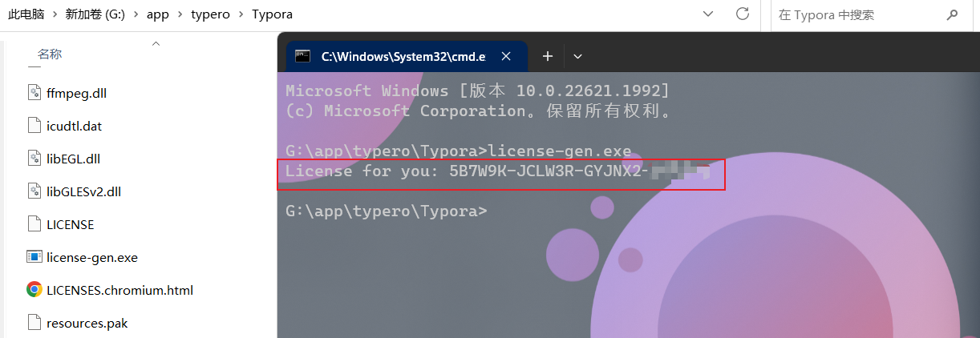Click the resources.pak file icon
Image resolution: width=980 pixels, height=338 pixels.
pos(34,323)
